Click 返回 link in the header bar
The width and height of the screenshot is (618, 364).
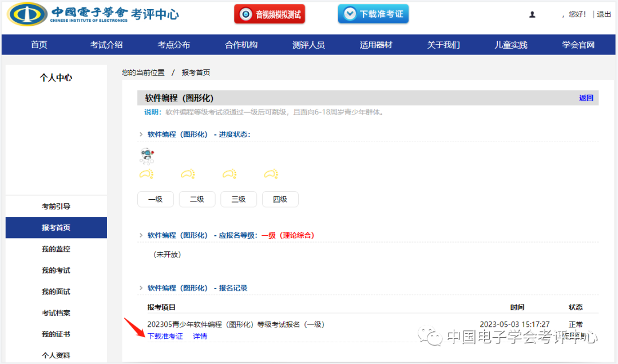(x=586, y=98)
